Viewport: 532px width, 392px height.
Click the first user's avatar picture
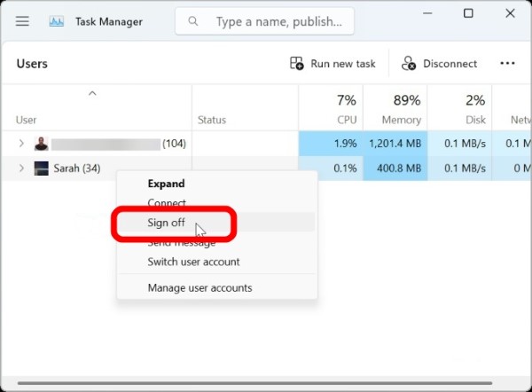pyautogui.click(x=42, y=144)
